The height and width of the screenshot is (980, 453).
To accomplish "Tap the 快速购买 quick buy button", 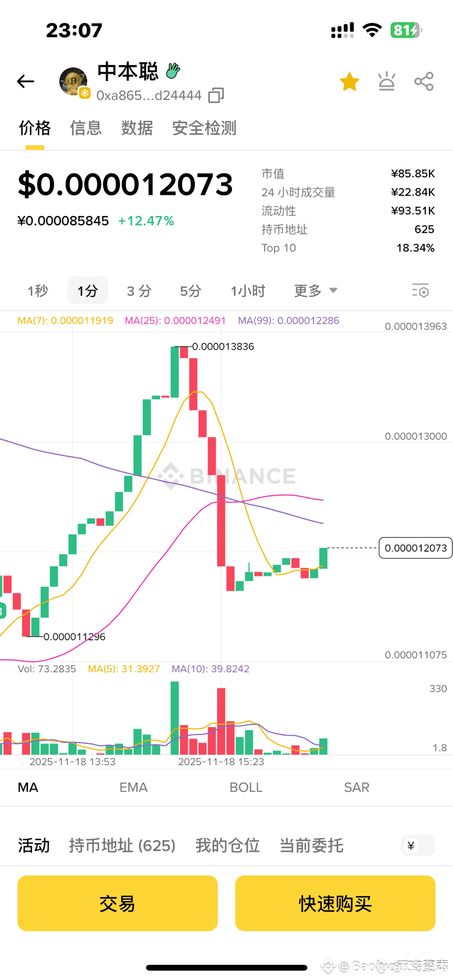I will tap(334, 903).
